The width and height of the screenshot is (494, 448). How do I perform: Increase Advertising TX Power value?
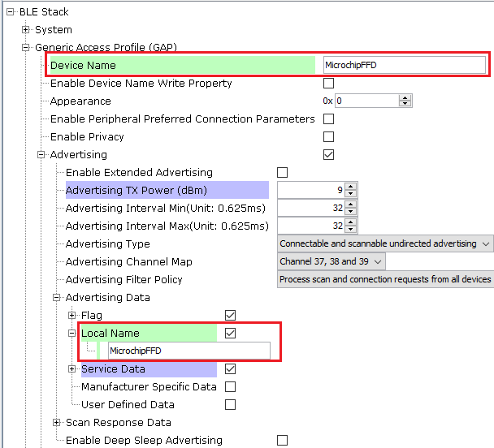click(351, 187)
